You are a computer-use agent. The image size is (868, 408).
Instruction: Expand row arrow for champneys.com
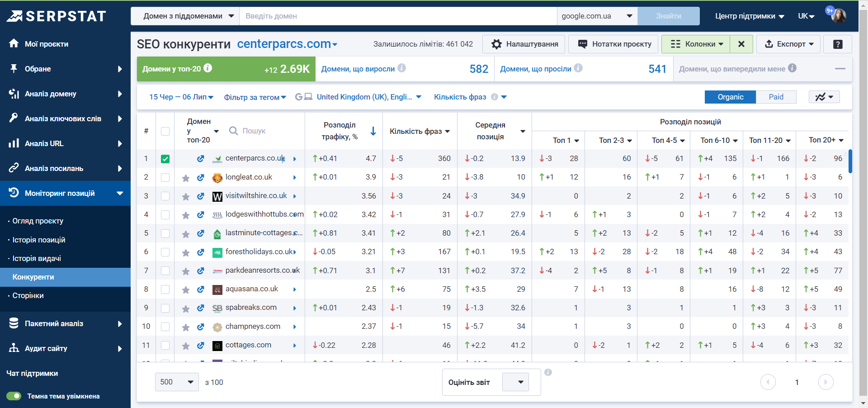(295, 327)
